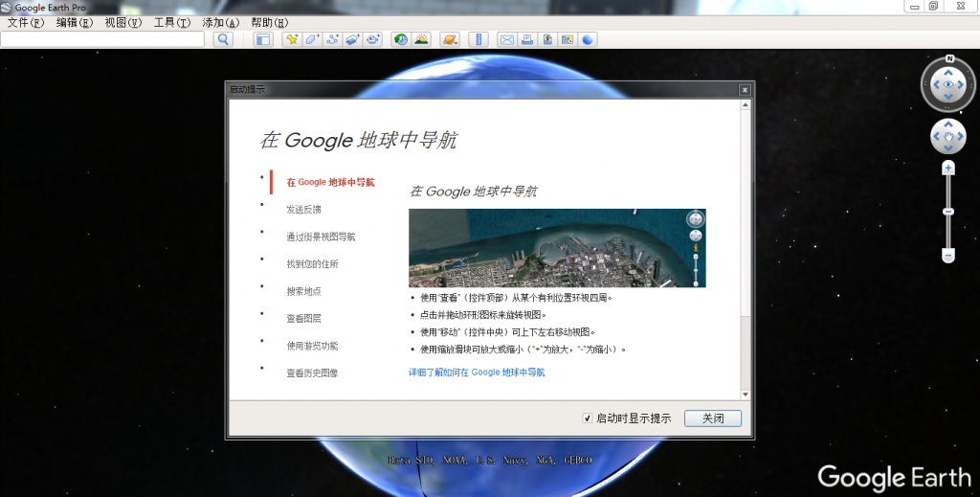Viewport: 980px width, 497px height.
Task: Click in the search input field
Action: [102, 39]
